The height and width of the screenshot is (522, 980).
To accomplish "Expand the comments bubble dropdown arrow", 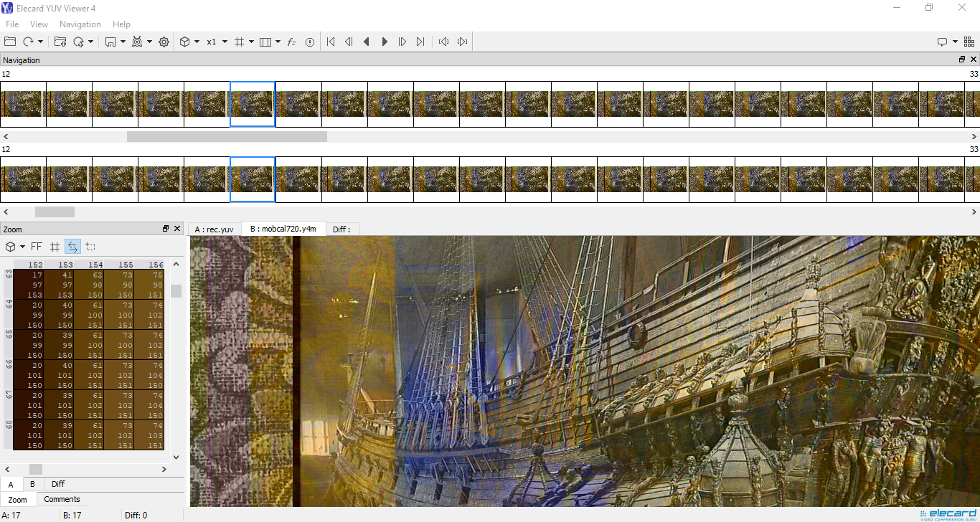I will tap(955, 42).
